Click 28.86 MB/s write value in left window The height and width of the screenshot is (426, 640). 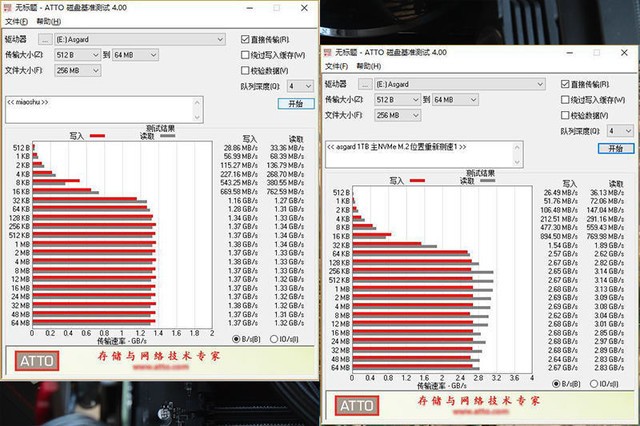(241, 148)
